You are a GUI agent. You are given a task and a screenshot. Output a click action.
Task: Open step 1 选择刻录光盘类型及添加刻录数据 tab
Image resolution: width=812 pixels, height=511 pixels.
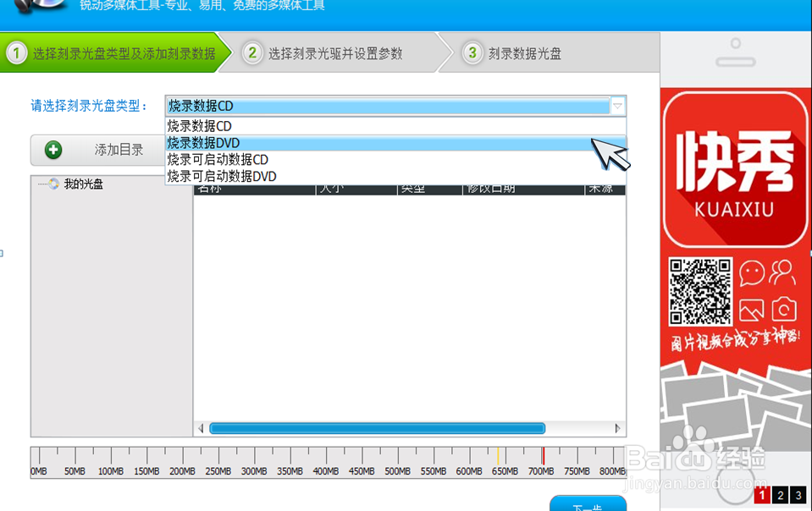pyautogui.click(x=117, y=52)
